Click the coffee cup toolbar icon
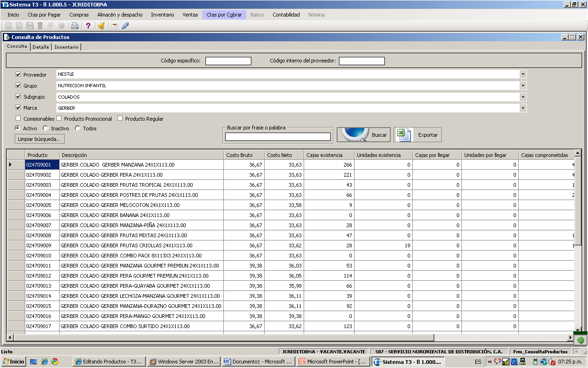 point(115,26)
